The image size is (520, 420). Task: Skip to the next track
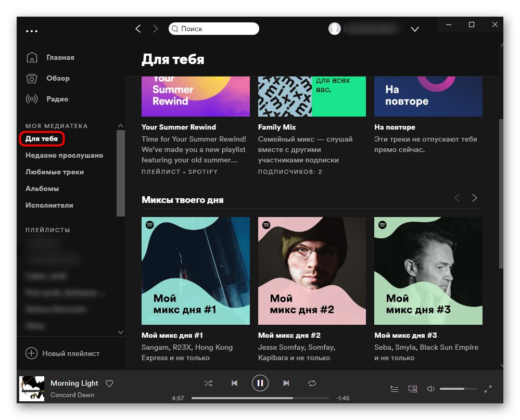click(286, 383)
